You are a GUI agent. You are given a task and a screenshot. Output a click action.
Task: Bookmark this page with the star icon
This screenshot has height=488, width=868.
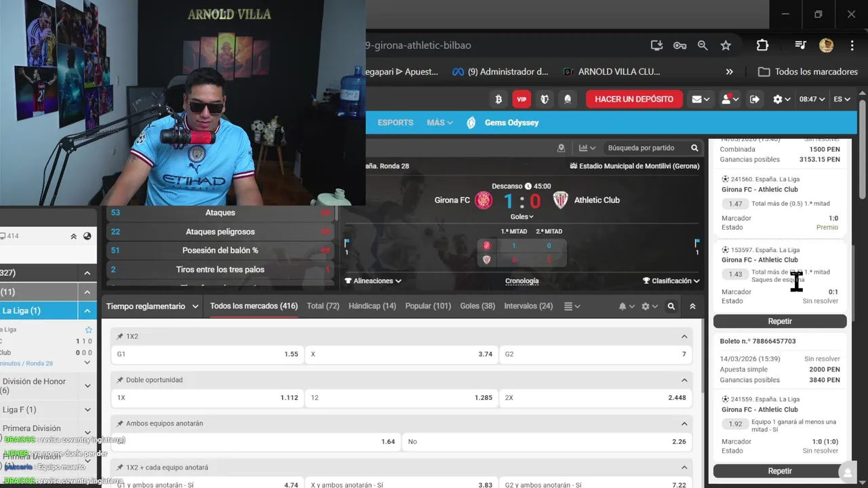[726, 45]
